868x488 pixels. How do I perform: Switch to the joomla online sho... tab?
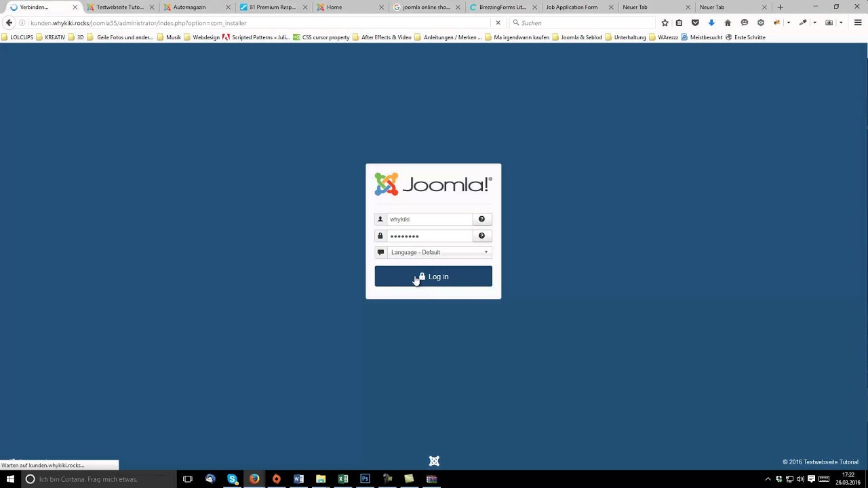(x=427, y=7)
